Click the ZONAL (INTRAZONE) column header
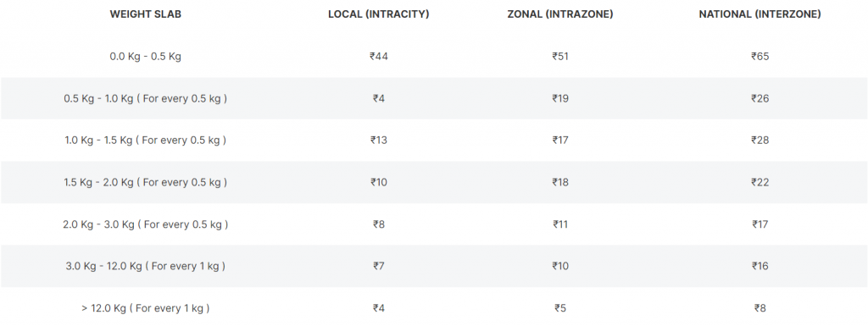Viewport: 868px width, 326px height. 560,14
